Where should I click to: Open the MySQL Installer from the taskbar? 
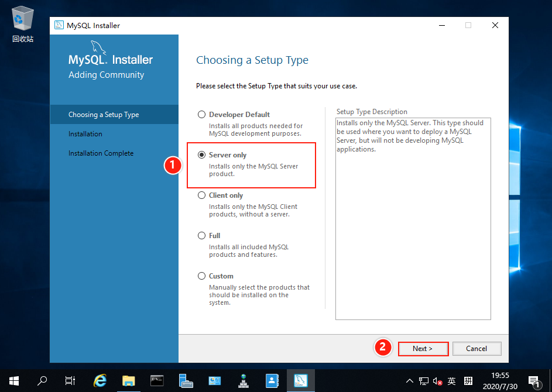pyautogui.click(x=300, y=380)
